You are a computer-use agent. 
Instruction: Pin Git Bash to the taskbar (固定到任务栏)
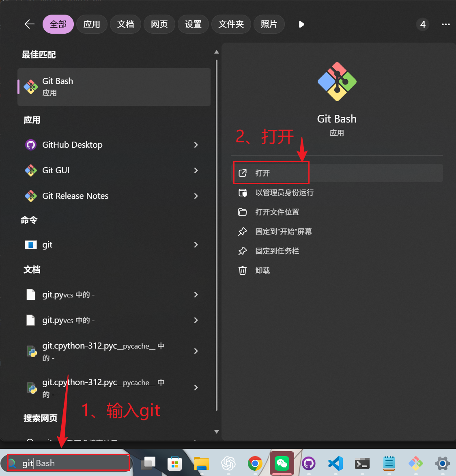pos(277,251)
